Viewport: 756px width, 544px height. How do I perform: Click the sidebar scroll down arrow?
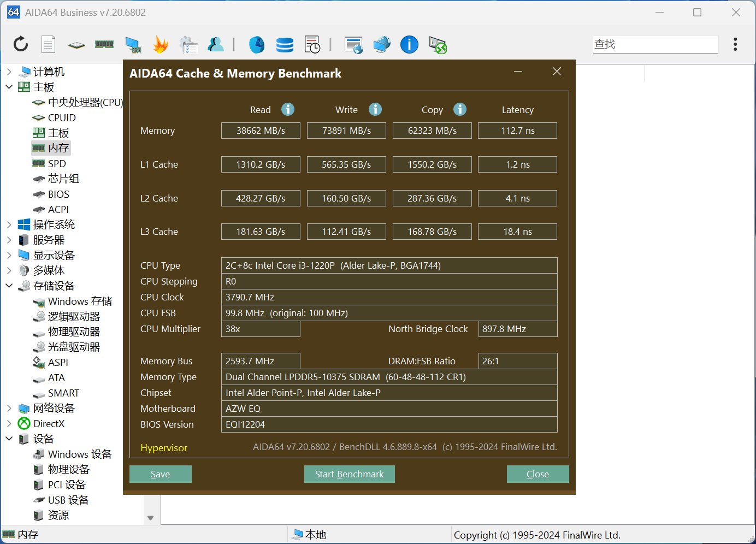(151, 518)
